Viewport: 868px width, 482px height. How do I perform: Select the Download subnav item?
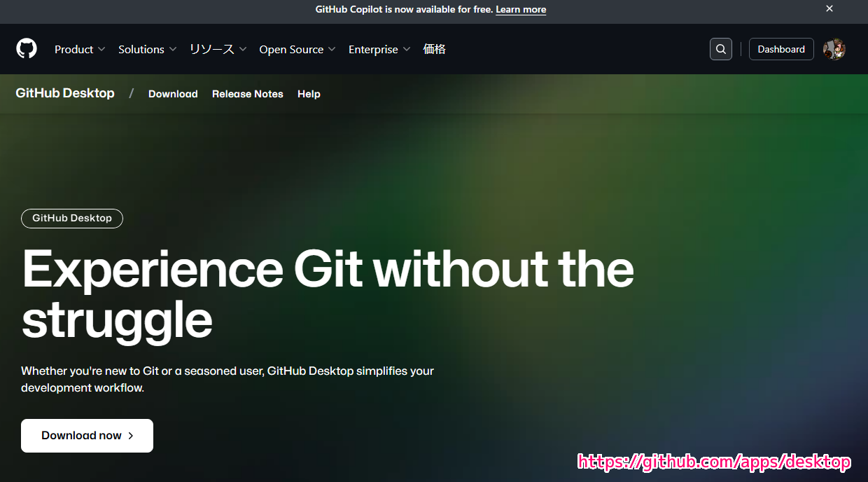pos(172,93)
